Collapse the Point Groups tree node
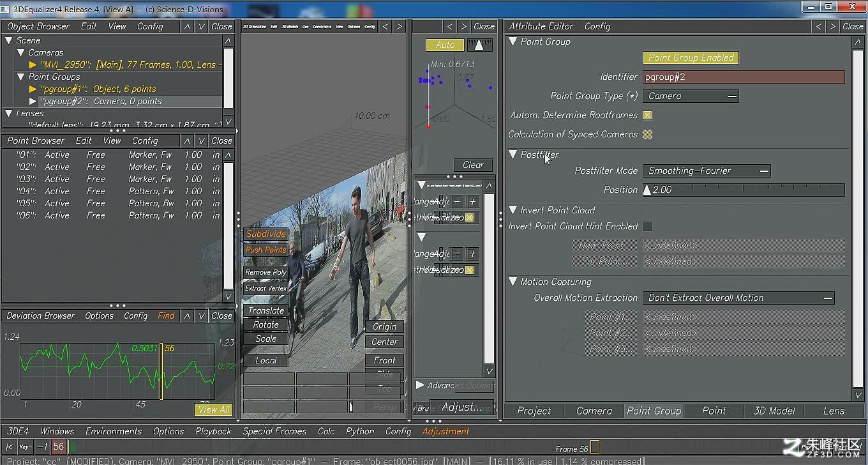868x465 pixels. 20,77
